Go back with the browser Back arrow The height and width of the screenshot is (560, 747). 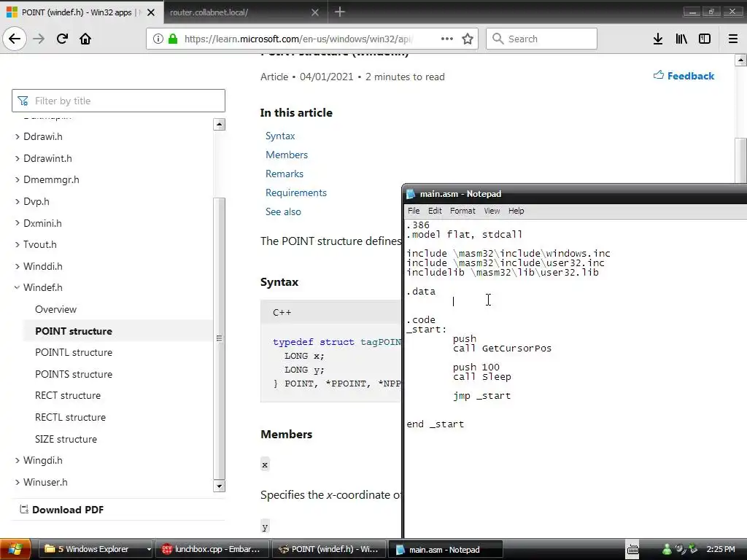15,39
